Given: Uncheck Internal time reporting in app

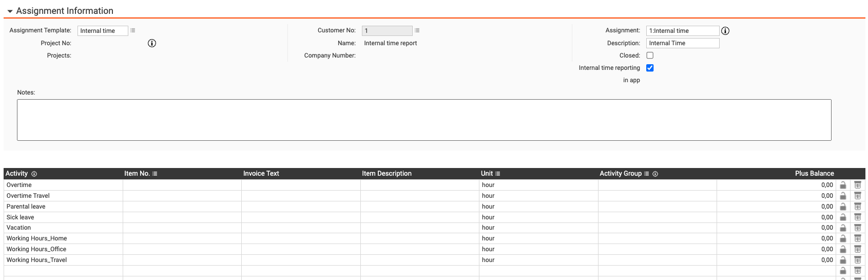Looking at the screenshot, I should (x=650, y=68).
